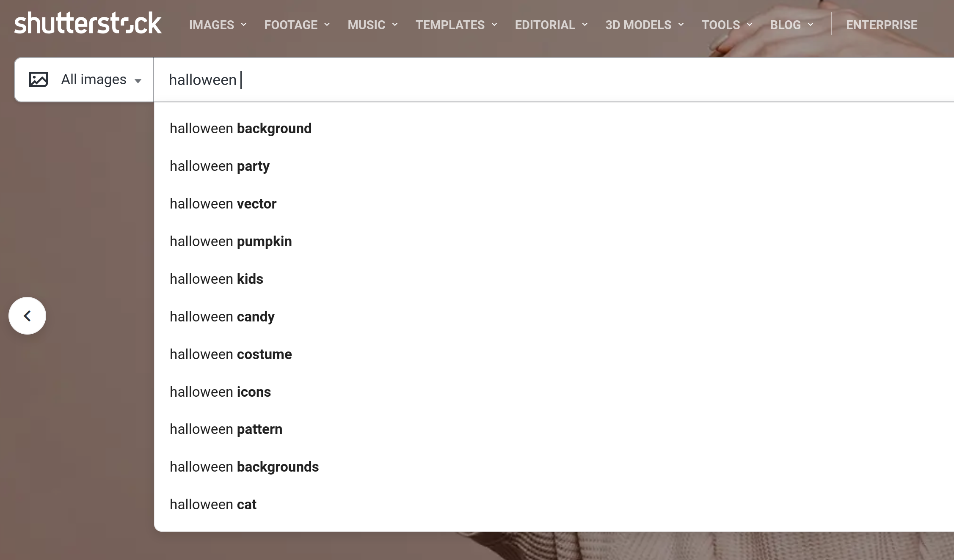The width and height of the screenshot is (954, 560).
Task: Open the IMAGES chevron dropdown
Action: click(x=243, y=25)
